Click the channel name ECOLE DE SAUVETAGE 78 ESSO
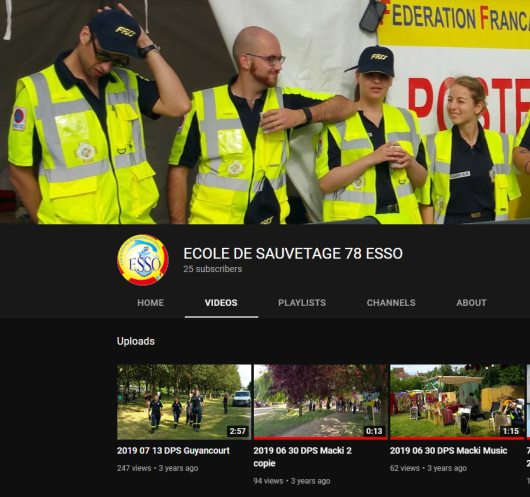The height and width of the screenshot is (497, 530). pos(293,254)
